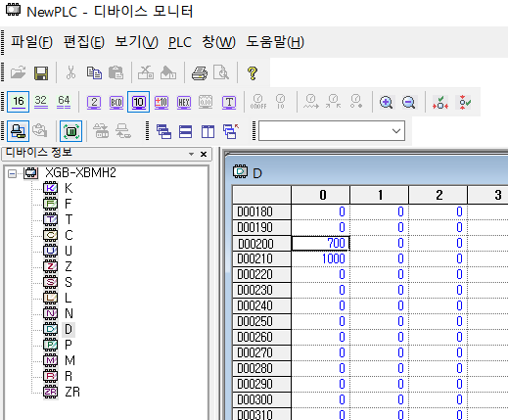Click the yellow Help question mark icon

(253, 73)
